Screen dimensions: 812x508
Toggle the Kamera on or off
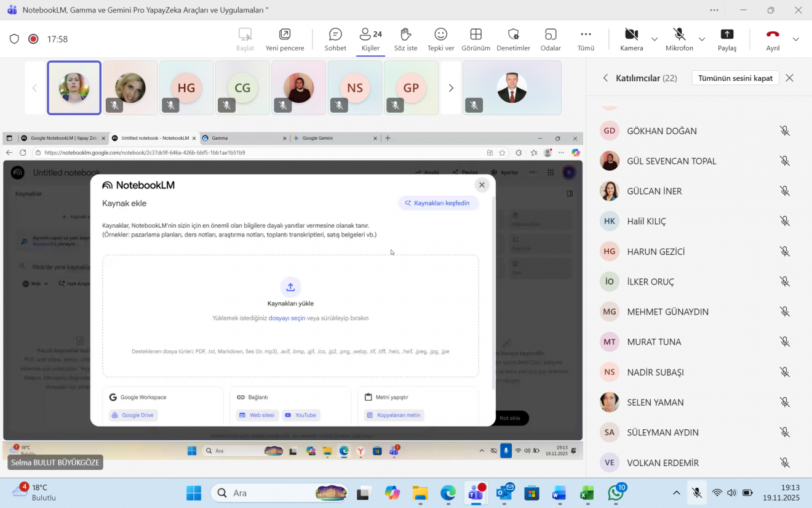point(631,39)
